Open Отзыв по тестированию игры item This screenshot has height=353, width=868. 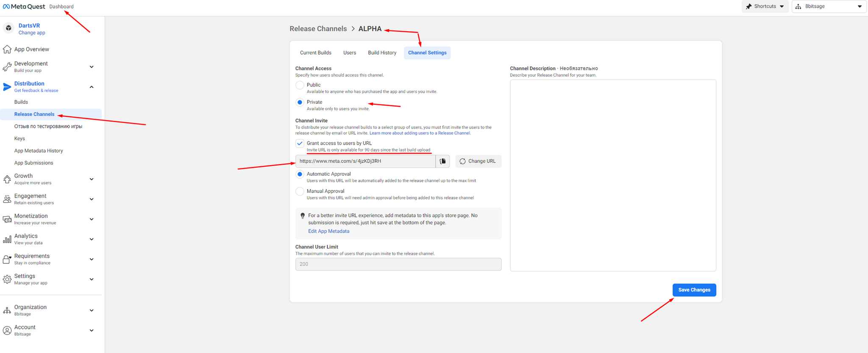pyautogui.click(x=48, y=127)
